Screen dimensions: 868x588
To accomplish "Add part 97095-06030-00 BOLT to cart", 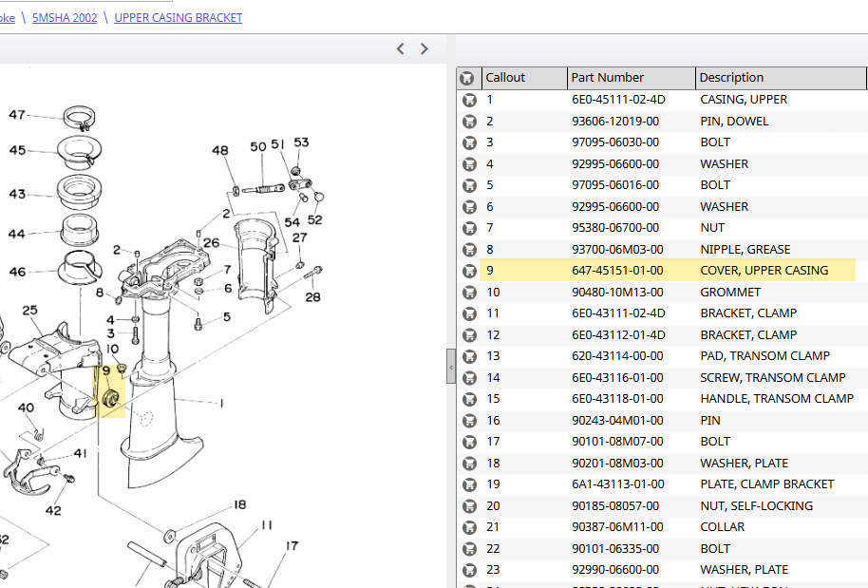I will point(469,142).
